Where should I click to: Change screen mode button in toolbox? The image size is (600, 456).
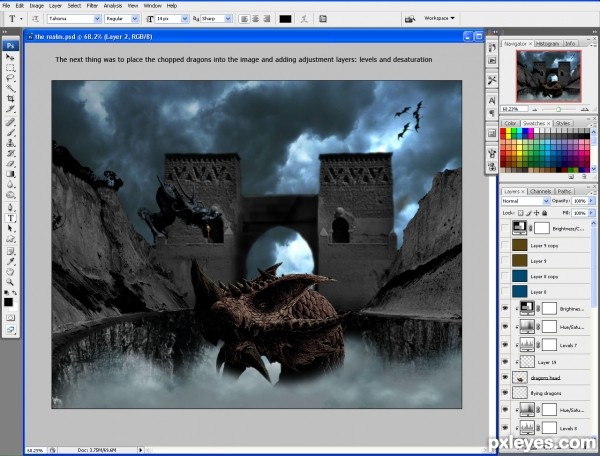(x=10, y=329)
